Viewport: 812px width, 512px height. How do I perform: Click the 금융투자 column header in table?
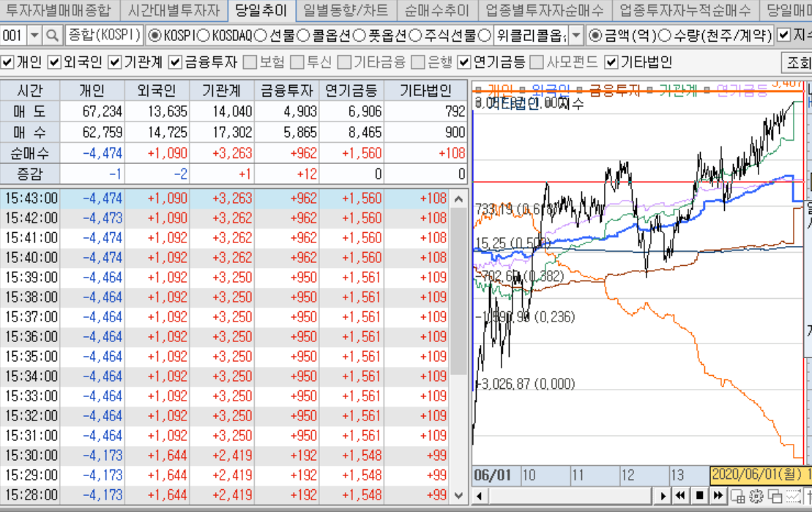click(286, 91)
